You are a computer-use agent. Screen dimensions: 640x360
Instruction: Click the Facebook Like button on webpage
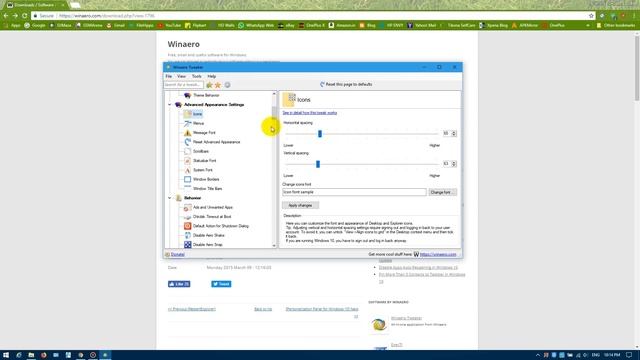(179, 284)
